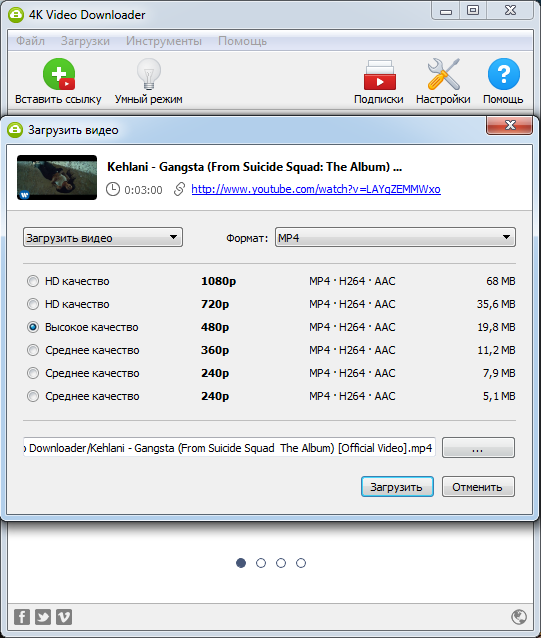
Task: Click the Kehlani - Gangsta video title
Action: click(255, 167)
